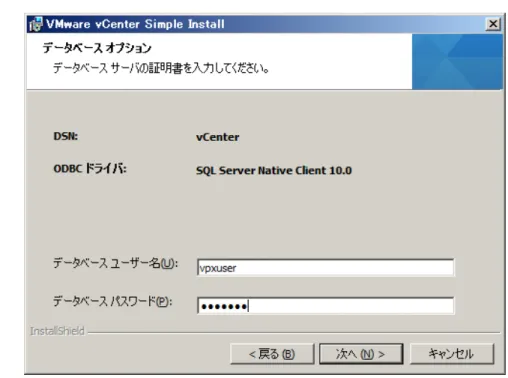Click SQL Server Native Client 10.0 text
Screen dimensions: 508x378
274,171
